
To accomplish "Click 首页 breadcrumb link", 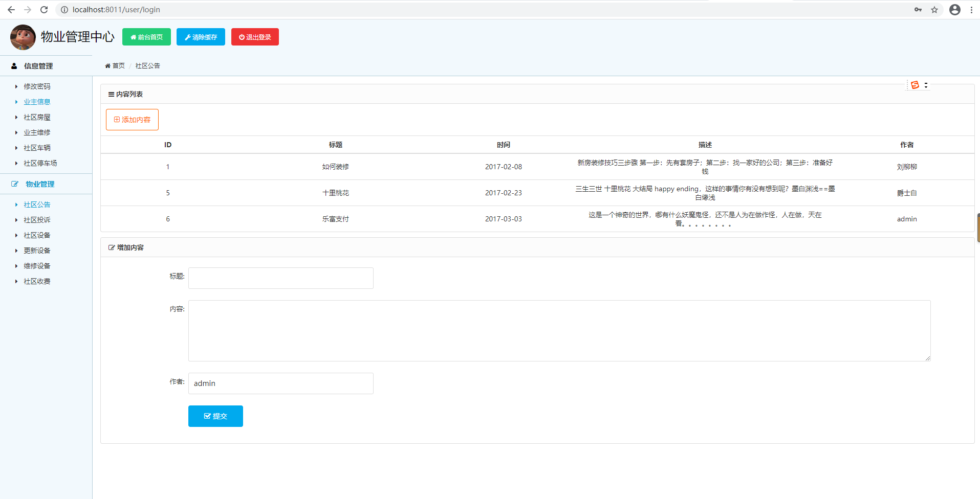I will click(119, 66).
